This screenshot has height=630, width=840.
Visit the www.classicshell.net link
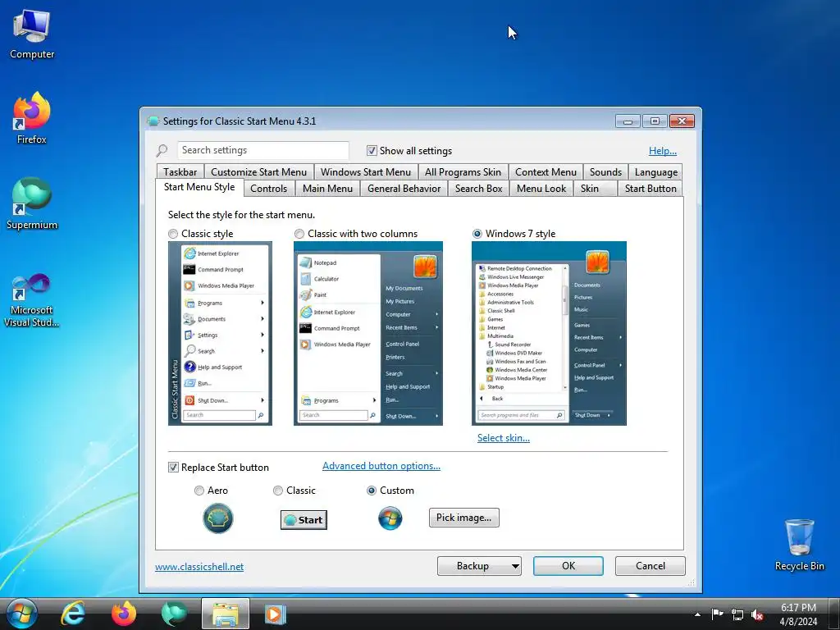click(x=199, y=567)
